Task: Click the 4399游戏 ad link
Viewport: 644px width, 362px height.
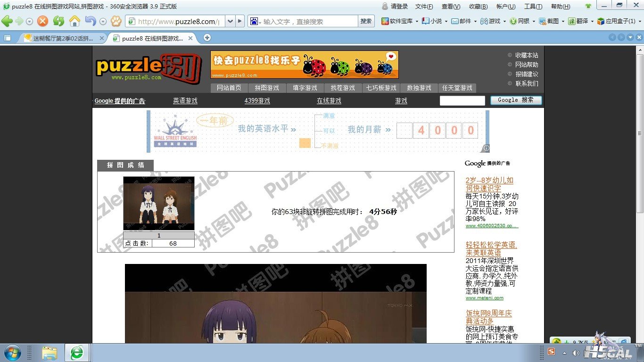Action: click(257, 101)
